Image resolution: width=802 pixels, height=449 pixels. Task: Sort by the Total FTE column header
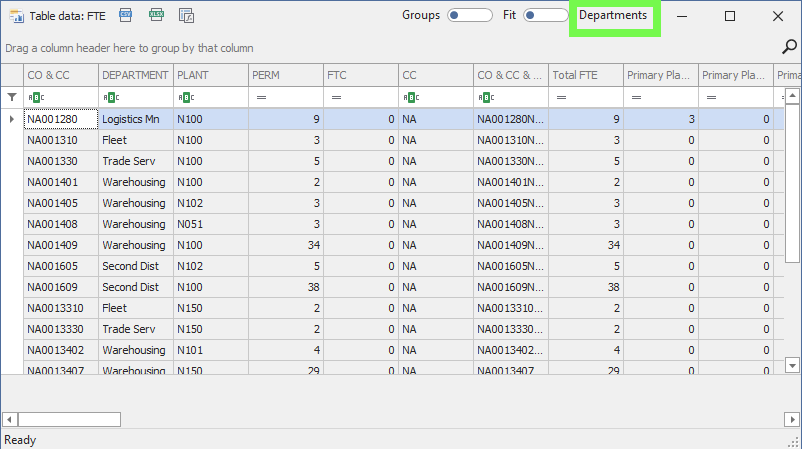(x=585, y=75)
